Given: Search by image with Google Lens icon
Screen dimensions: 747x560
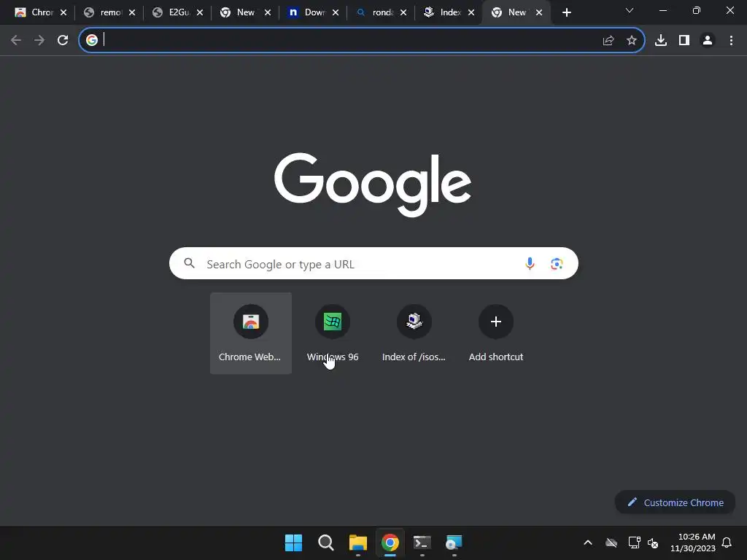Looking at the screenshot, I should click(557, 263).
